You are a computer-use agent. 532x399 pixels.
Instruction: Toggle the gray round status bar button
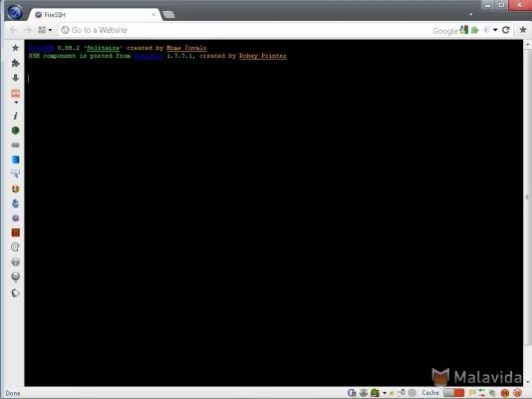click(411, 393)
